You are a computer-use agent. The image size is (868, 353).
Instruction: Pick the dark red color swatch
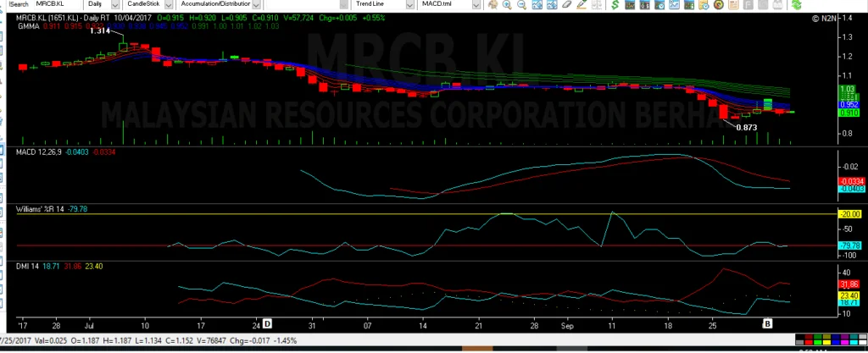coord(809,336)
